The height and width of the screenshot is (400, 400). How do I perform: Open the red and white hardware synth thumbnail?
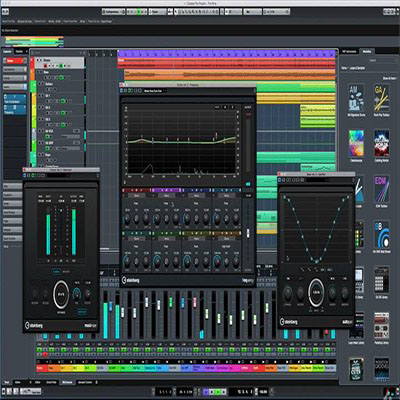[382, 326]
